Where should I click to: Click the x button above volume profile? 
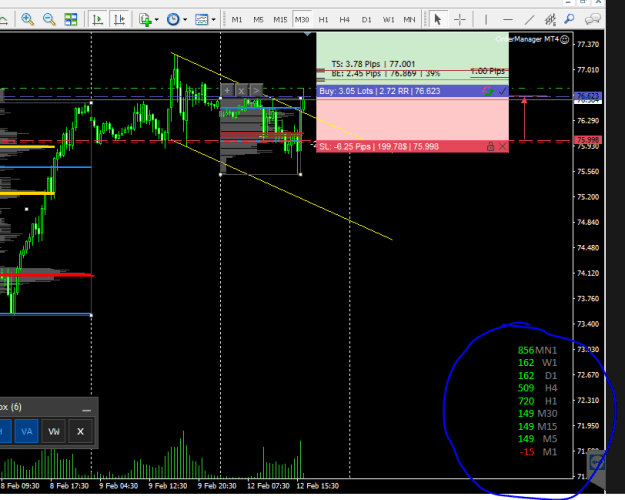tap(241, 91)
